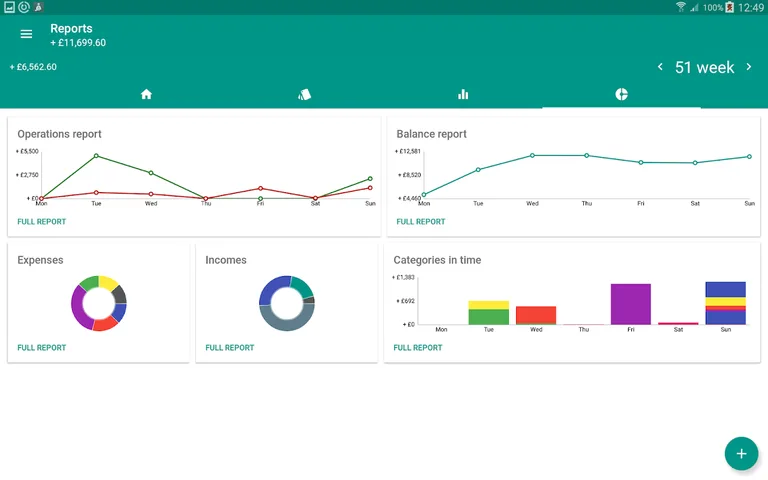Tap the Expenses donut chart
768x480 pixels.
[99, 303]
